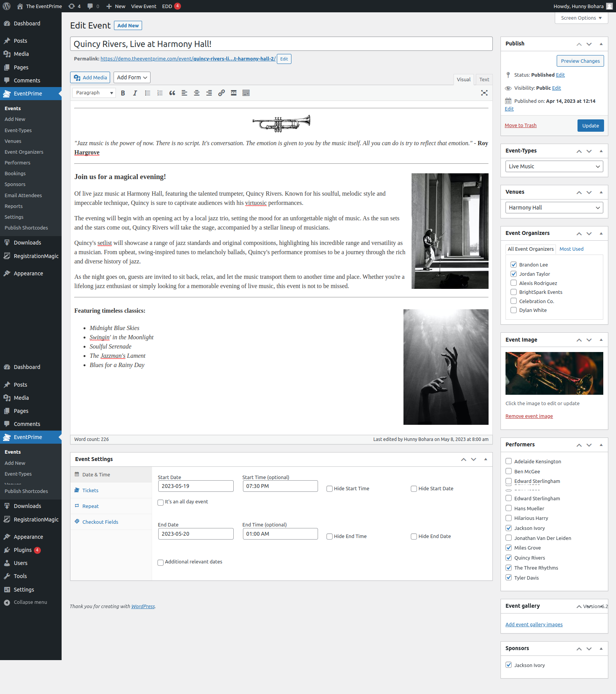Apply bold formatting in editor toolbar
This screenshot has width=616, height=694.
pyautogui.click(x=123, y=93)
